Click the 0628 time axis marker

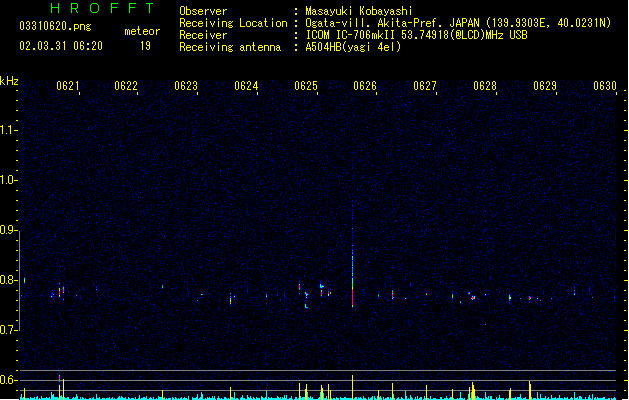[485, 86]
